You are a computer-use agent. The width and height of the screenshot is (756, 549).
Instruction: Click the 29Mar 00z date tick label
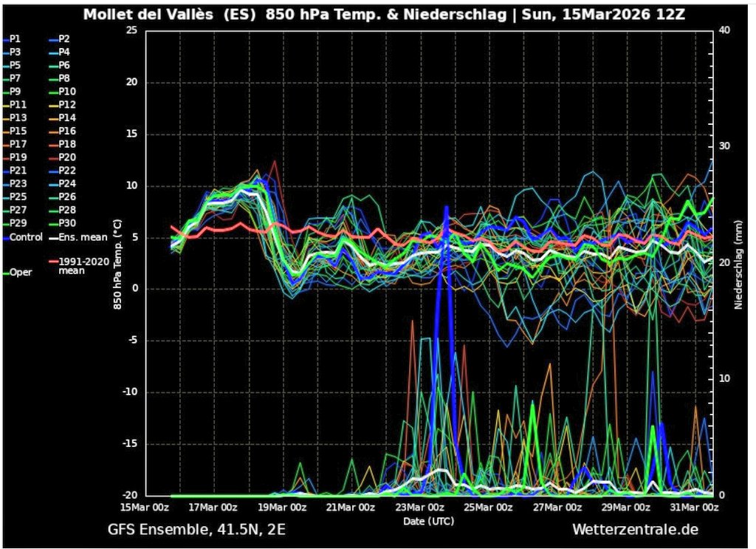click(626, 508)
